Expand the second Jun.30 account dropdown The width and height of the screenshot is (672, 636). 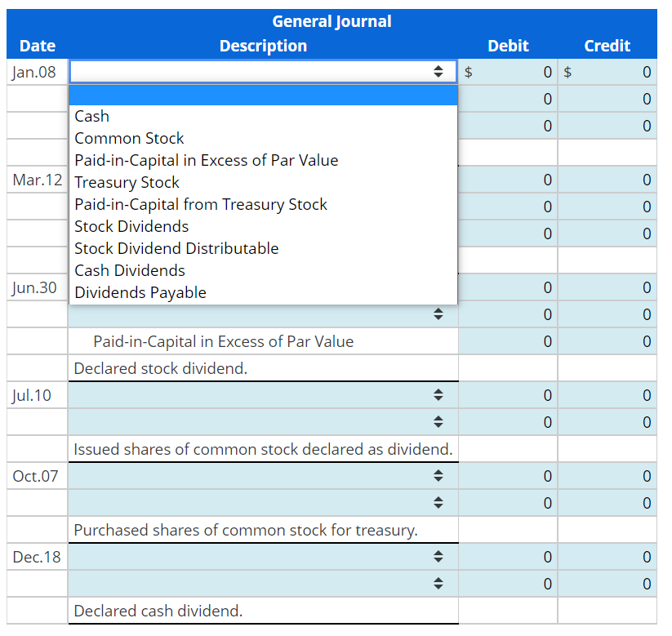point(438,314)
